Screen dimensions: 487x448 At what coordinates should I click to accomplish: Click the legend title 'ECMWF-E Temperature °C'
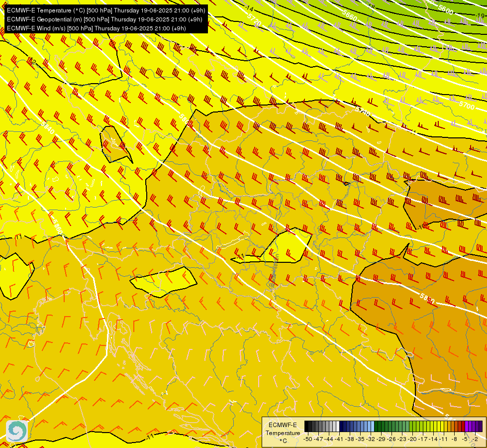[283, 433]
